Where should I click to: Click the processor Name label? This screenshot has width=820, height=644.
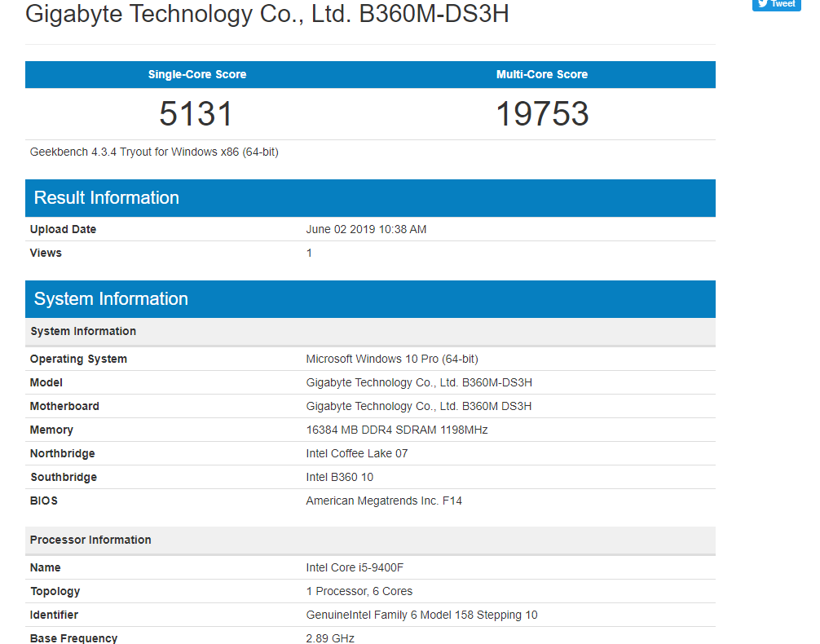point(45,567)
